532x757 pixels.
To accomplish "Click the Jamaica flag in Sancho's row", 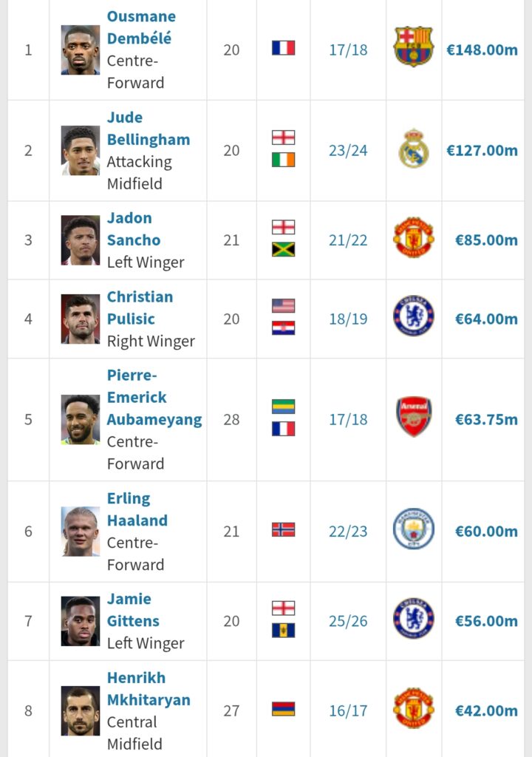I will coord(283,250).
